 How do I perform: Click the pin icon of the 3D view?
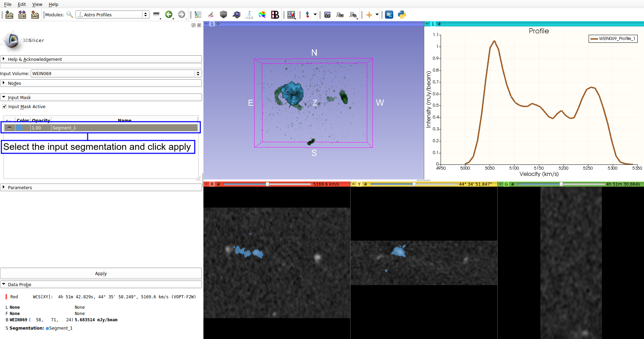206,24
